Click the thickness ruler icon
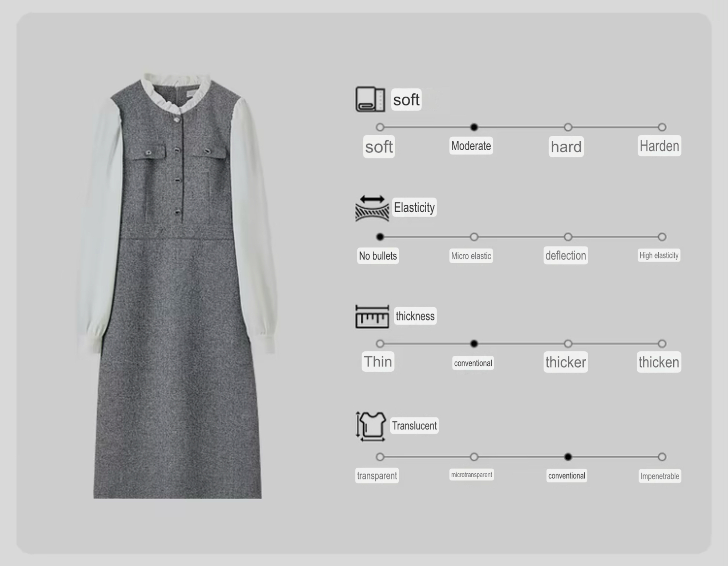This screenshot has height=566, width=728. tap(372, 316)
